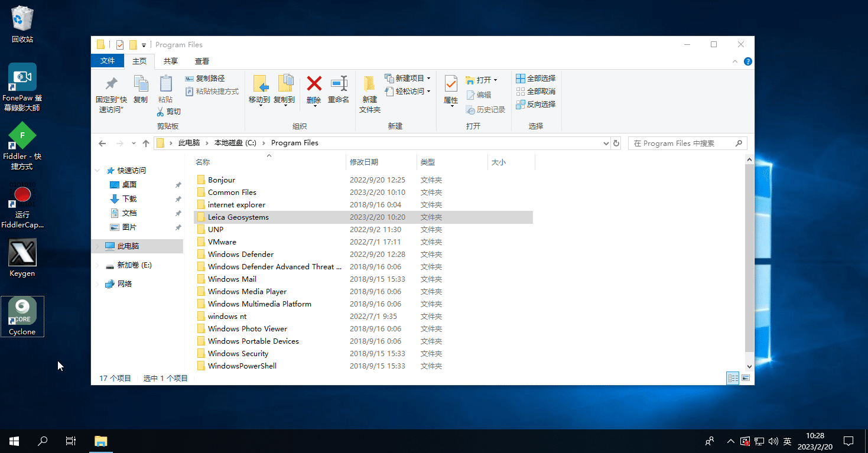Click the taskbar search magnifier

pyautogui.click(x=43, y=441)
